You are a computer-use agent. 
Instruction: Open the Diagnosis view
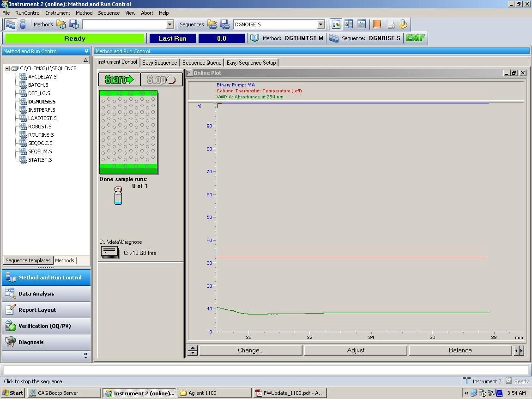(46, 342)
